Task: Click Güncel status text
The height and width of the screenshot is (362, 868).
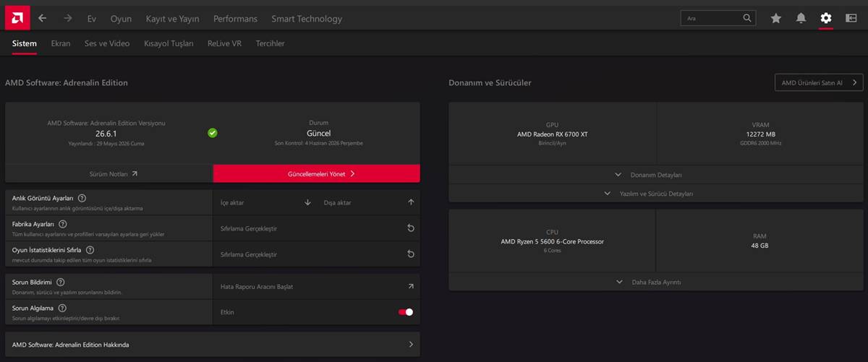Action: coord(319,134)
